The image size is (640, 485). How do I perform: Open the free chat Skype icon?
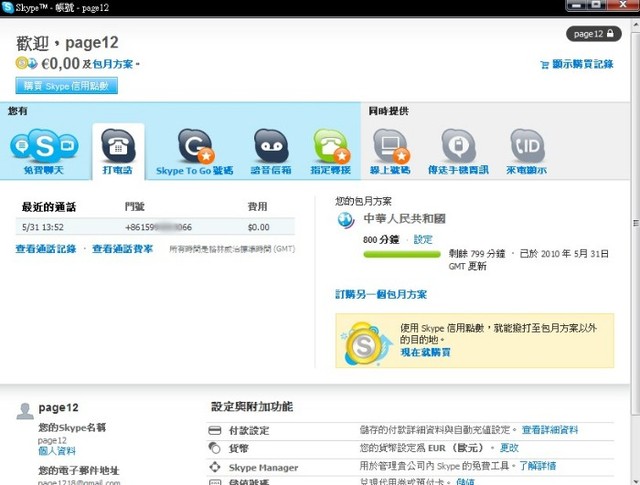[44, 145]
